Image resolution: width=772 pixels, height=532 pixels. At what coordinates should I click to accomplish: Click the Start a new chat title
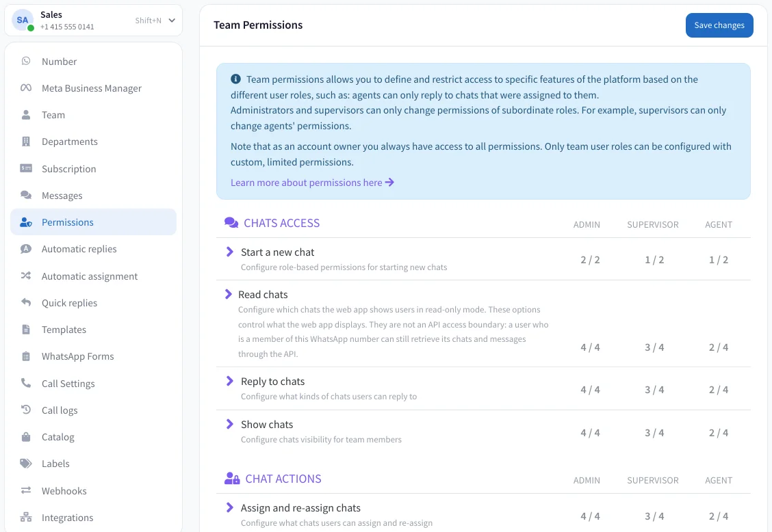277,252
